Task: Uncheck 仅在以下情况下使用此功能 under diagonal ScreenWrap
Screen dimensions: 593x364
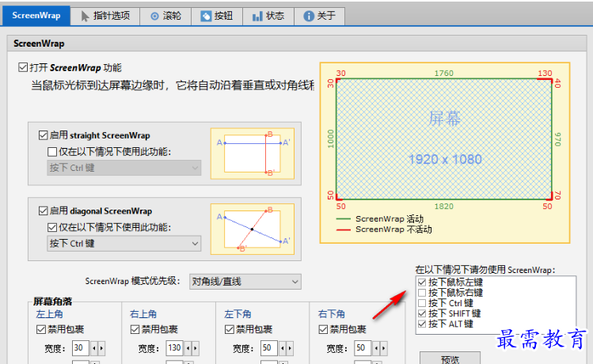Action: (52, 228)
